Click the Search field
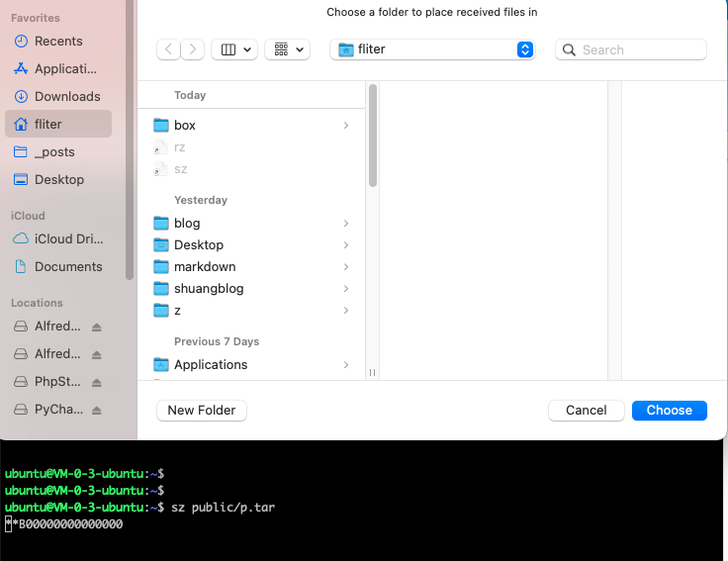 click(631, 49)
